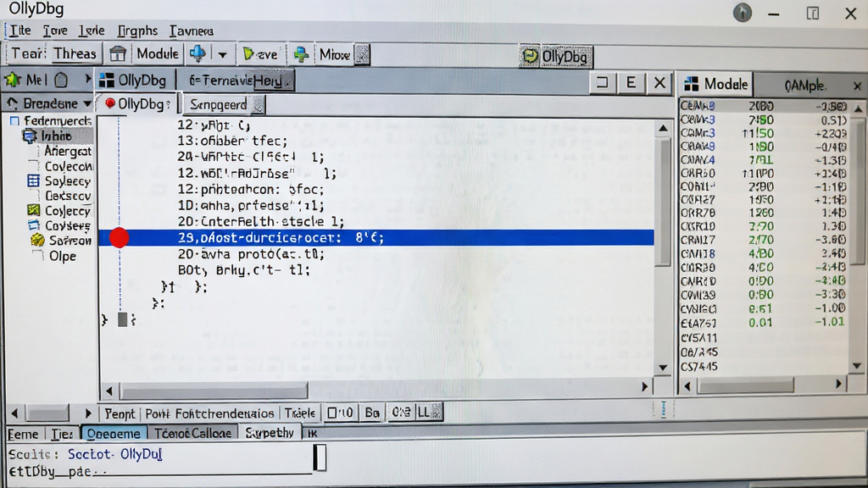Click the code horizontal scrollbar thumb
The height and width of the screenshot is (488, 868).
pos(214,390)
